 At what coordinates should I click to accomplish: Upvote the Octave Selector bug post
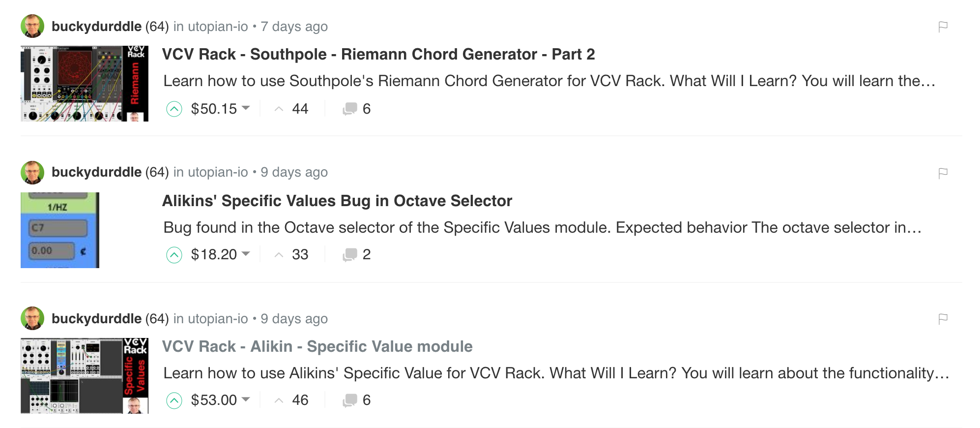pos(174,255)
